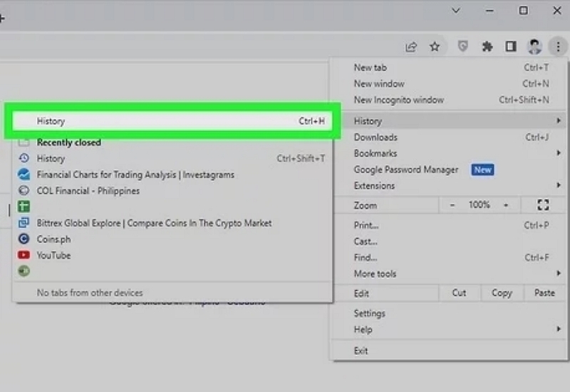Select Cast... menu entry
Viewport: 570px width, 392px height.
450,241
